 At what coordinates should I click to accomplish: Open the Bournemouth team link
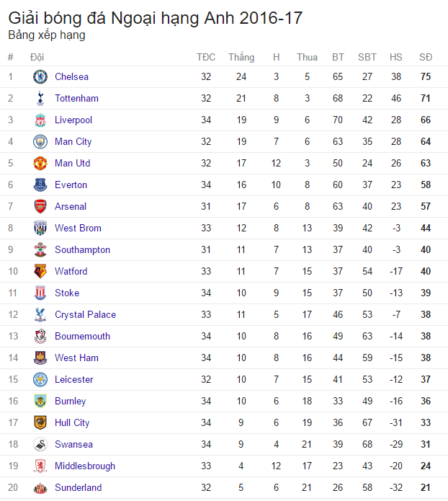click(x=82, y=337)
